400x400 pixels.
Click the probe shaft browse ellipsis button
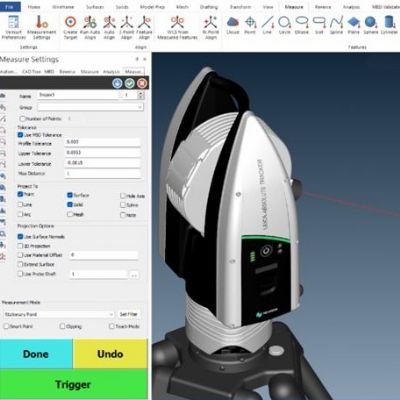point(134,275)
